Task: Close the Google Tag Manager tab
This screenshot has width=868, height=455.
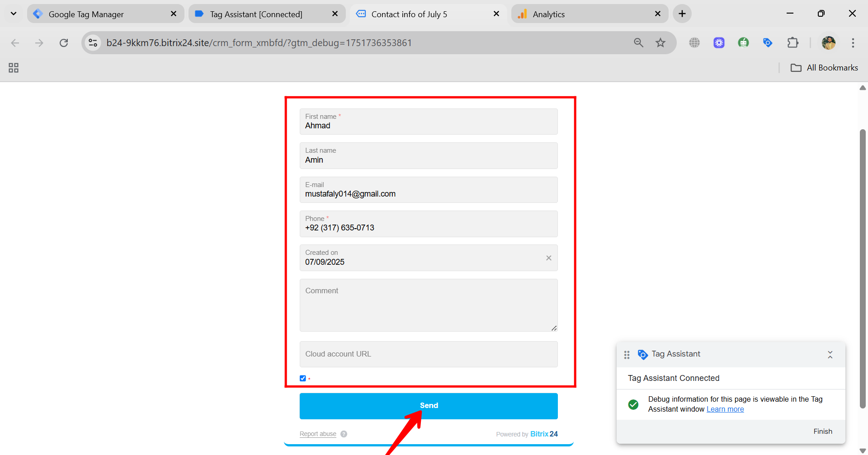Action: (174, 14)
